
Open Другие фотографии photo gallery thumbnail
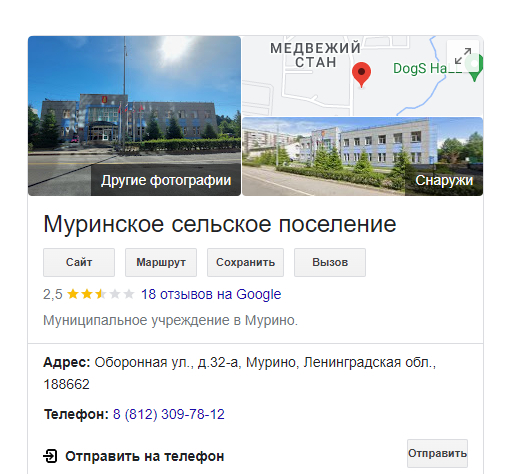(135, 116)
